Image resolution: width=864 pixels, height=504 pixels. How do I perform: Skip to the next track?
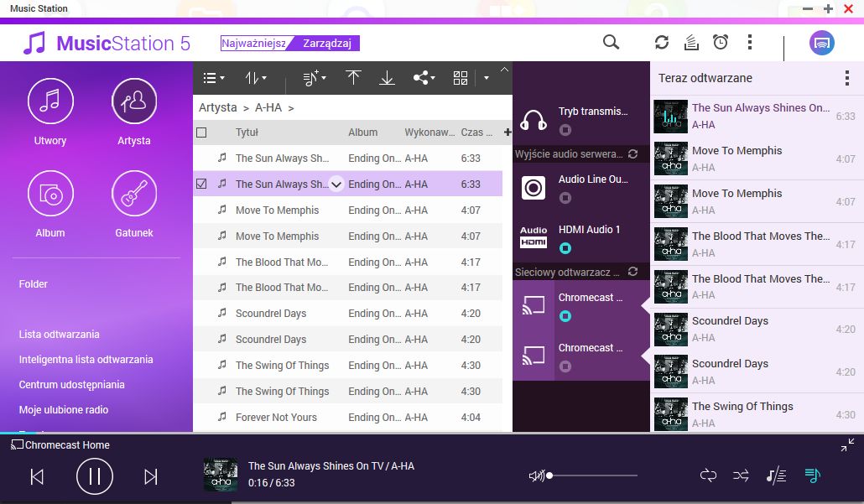point(150,476)
